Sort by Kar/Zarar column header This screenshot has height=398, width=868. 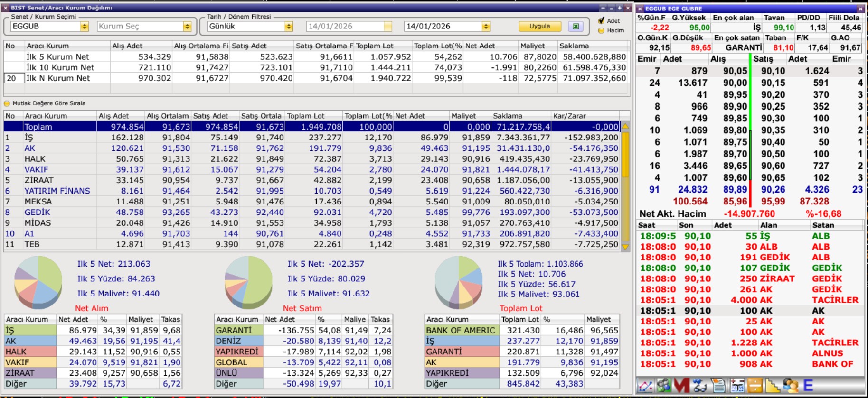585,116
